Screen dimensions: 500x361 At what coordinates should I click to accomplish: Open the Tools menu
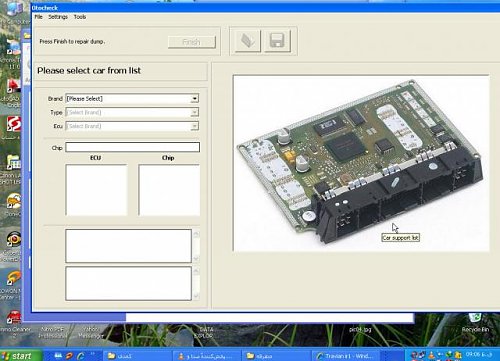tap(80, 17)
